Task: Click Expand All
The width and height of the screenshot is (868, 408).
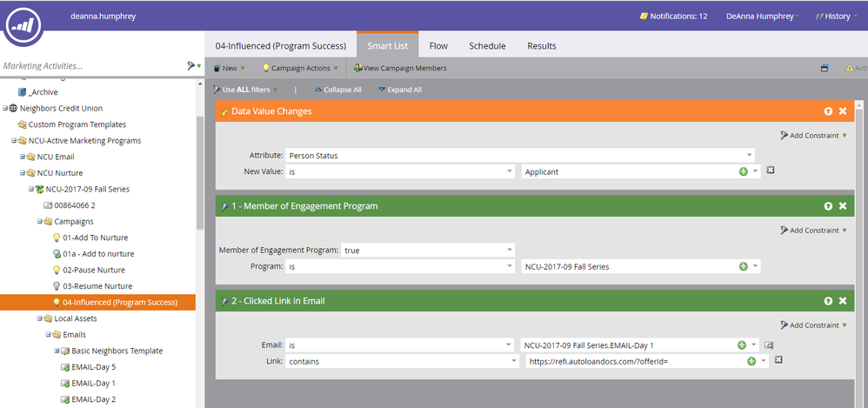Action: pos(400,89)
